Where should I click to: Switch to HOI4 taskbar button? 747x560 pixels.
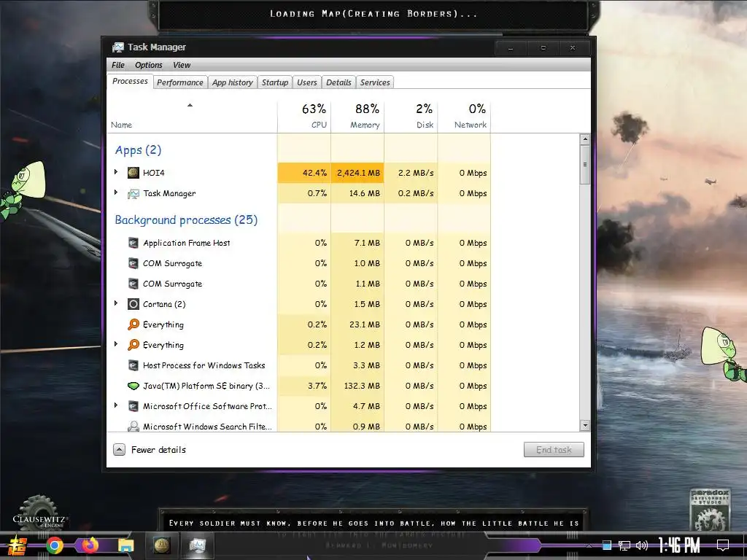click(x=161, y=545)
